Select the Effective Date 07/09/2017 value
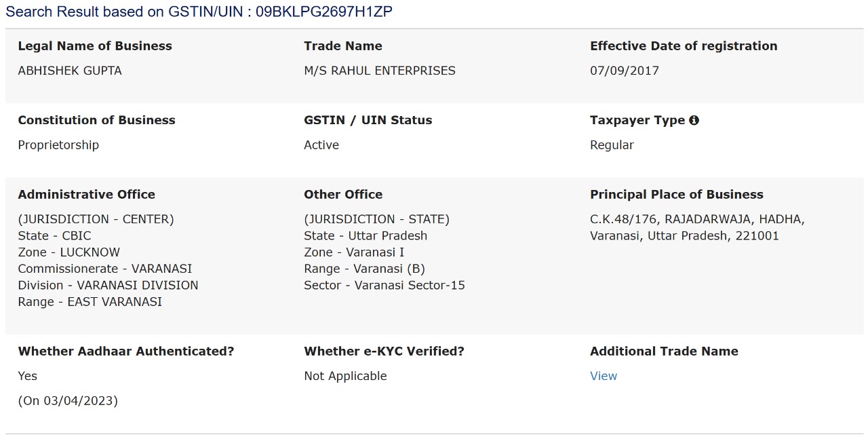 (625, 71)
